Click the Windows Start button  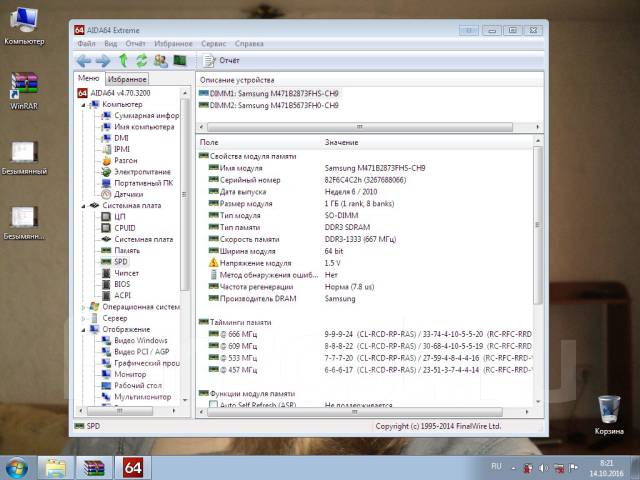click(x=17, y=467)
